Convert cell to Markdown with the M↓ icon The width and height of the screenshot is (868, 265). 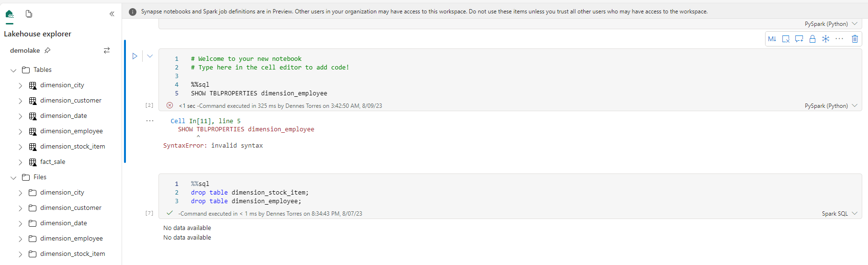(x=772, y=39)
